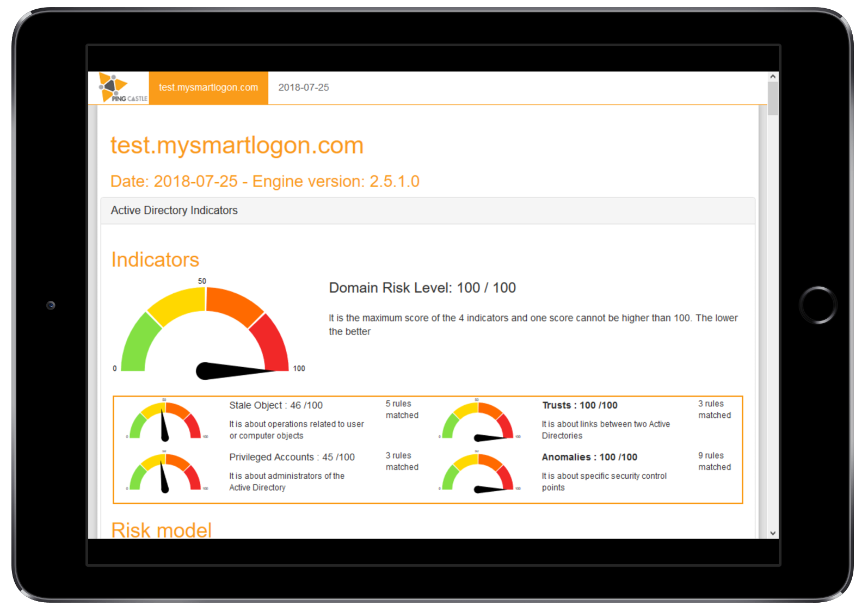Click the maximum score explanation paragraph
This screenshot has width=868, height=612.
(533, 325)
